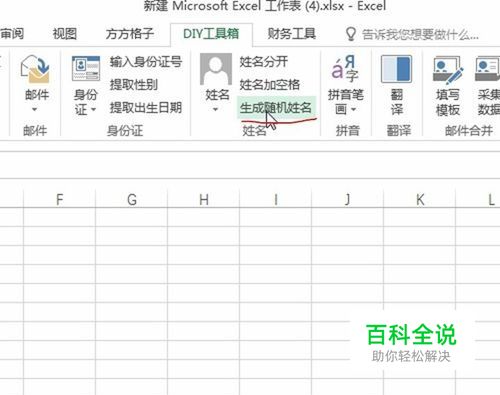Screen dimensions: 500x395
Task: Click 生成随机姓名 command
Action: [x=276, y=108]
